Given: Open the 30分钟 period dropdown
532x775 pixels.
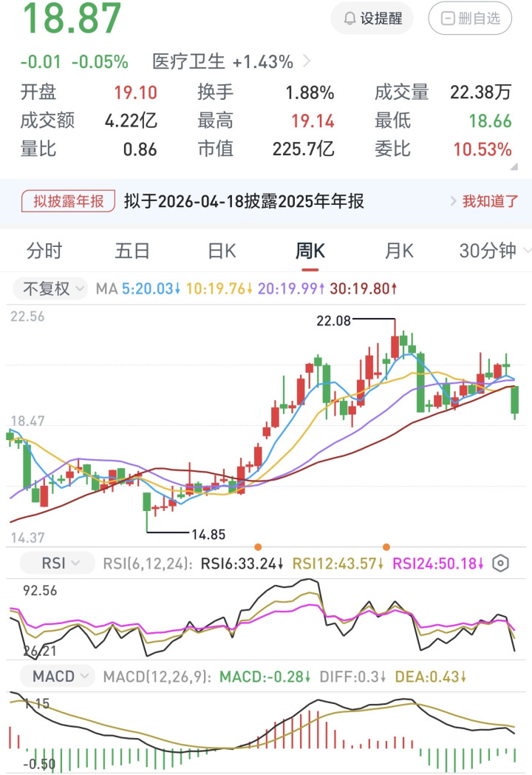Looking at the screenshot, I should 494,251.
